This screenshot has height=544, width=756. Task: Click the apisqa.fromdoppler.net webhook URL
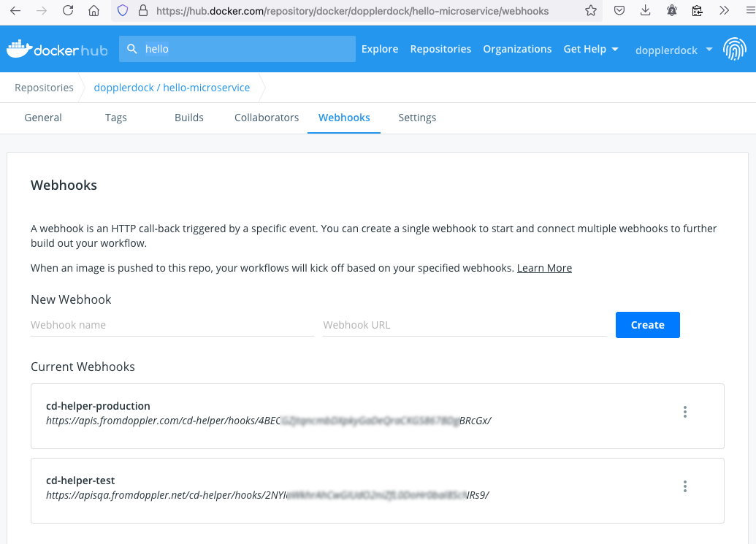point(267,495)
